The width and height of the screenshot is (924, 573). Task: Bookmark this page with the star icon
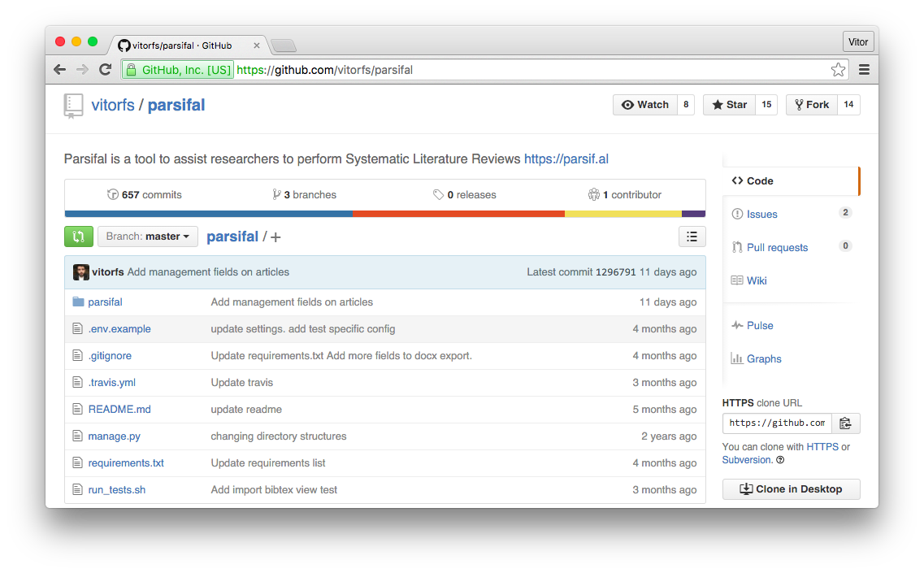(838, 70)
